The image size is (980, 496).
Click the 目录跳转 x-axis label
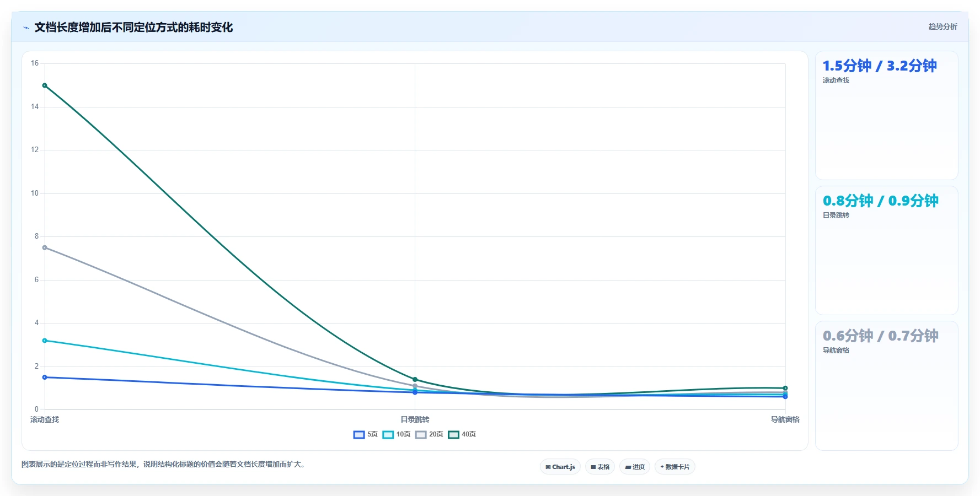415,419
